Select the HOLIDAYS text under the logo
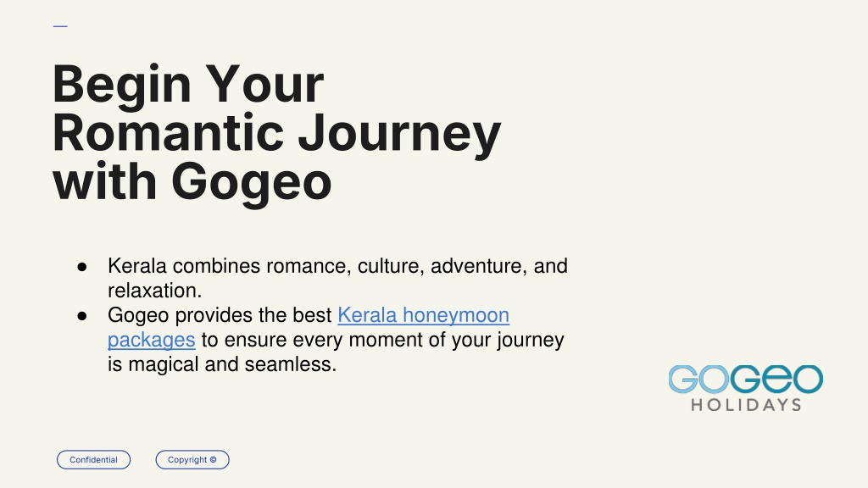 point(746,405)
